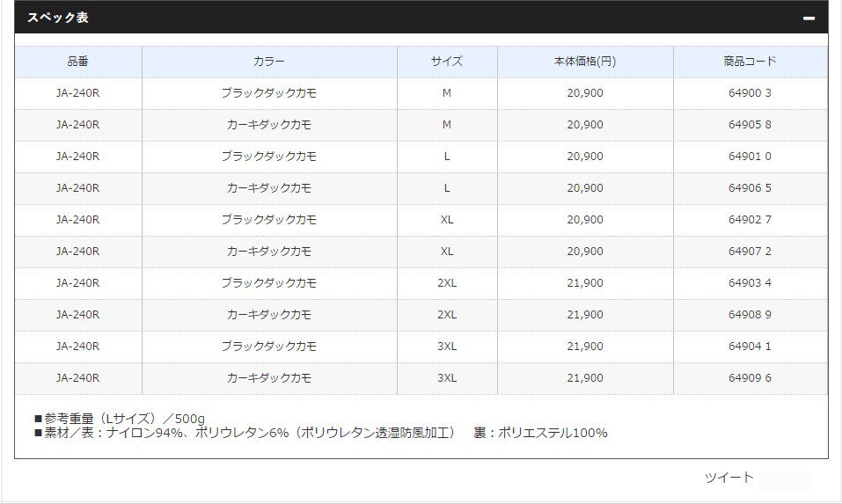This screenshot has width=842, height=504.
Task: Click size 2XL in the 64903 4 row
Action: coord(447,283)
